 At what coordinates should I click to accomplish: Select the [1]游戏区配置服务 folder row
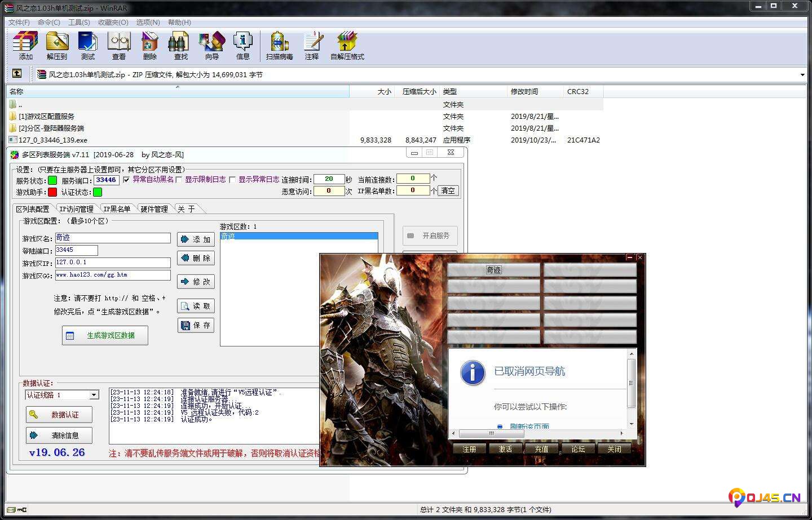(304, 116)
